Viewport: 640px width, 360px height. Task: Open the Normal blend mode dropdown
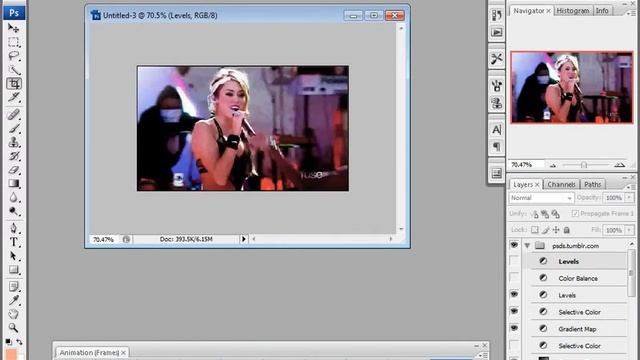tap(541, 198)
